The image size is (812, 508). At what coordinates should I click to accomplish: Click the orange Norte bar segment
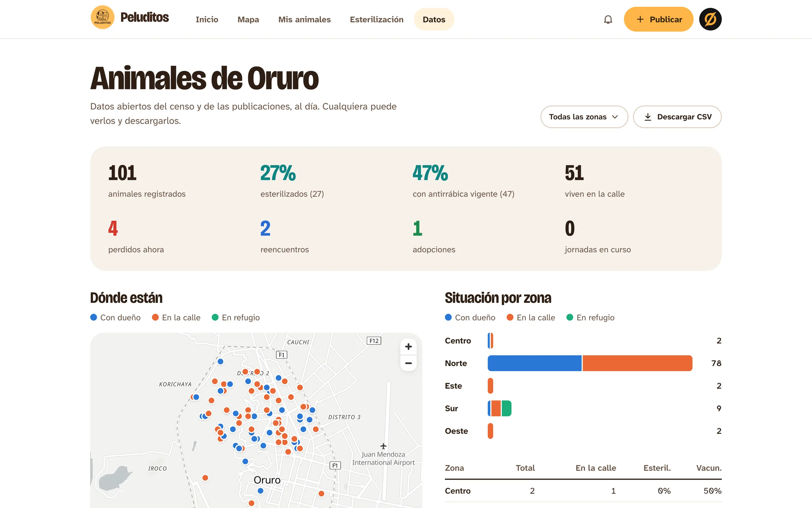click(x=637, y=363)
